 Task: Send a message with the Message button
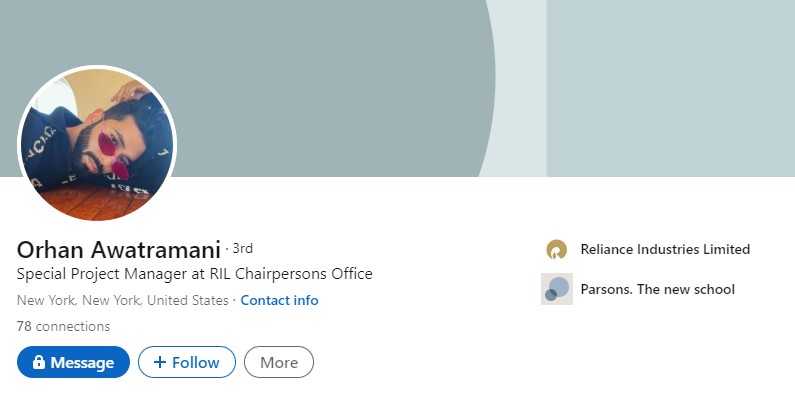[73, 362]
